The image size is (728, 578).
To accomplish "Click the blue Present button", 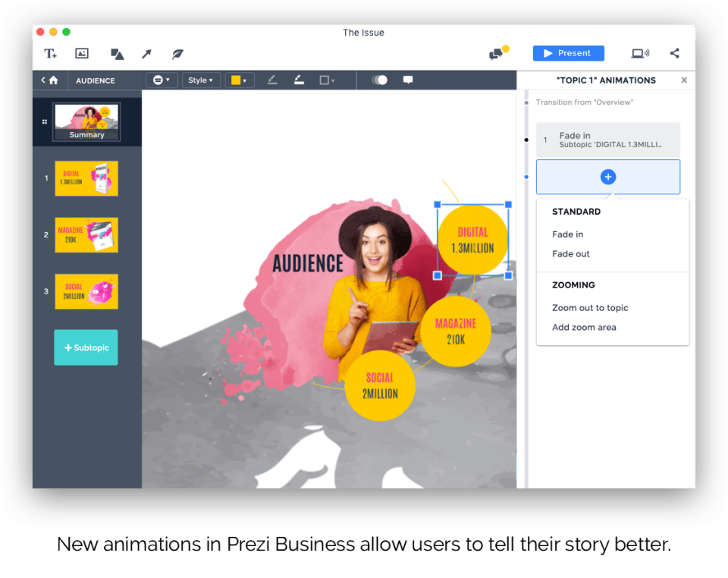I will click(568, 53).
